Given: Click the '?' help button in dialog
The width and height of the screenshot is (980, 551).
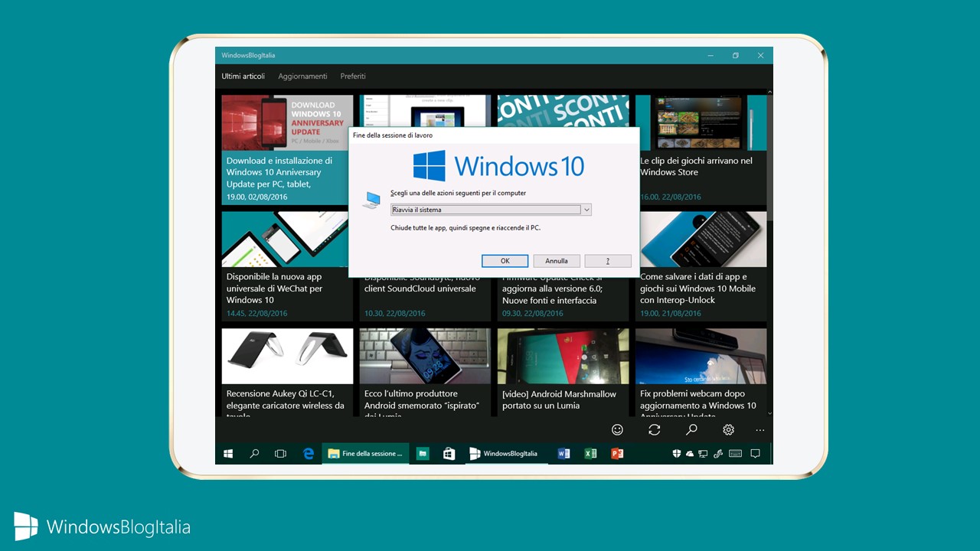Looking at the screenshot, I should pos(608,261).
